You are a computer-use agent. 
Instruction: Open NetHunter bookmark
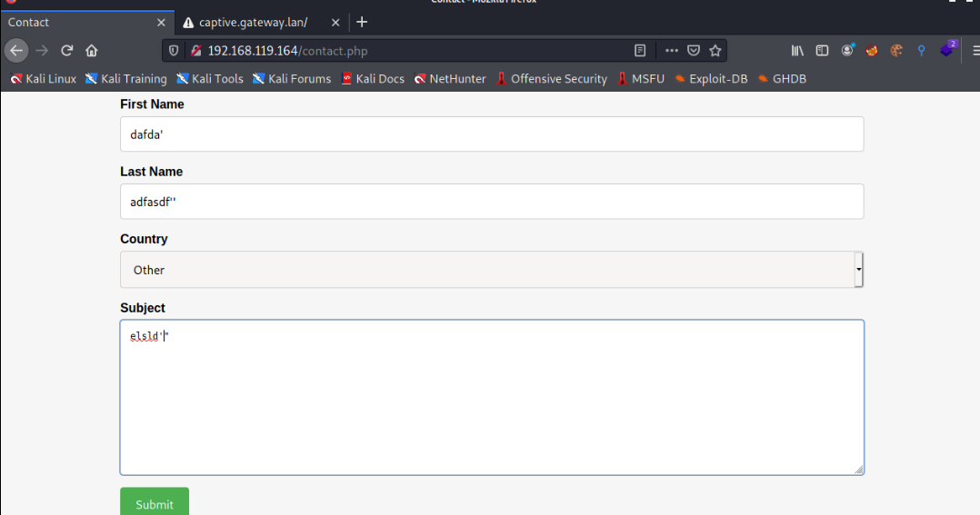click(x=450, y=79)
